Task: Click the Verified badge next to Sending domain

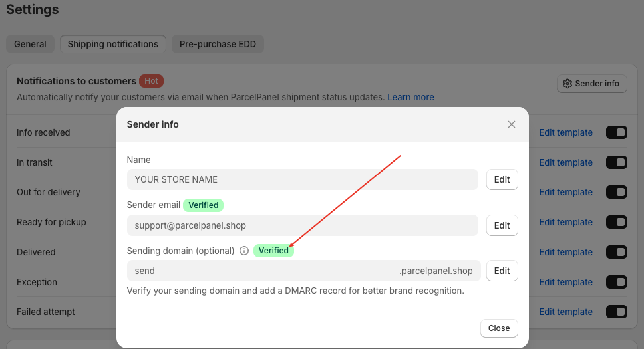Action: (x=273, y=251)
